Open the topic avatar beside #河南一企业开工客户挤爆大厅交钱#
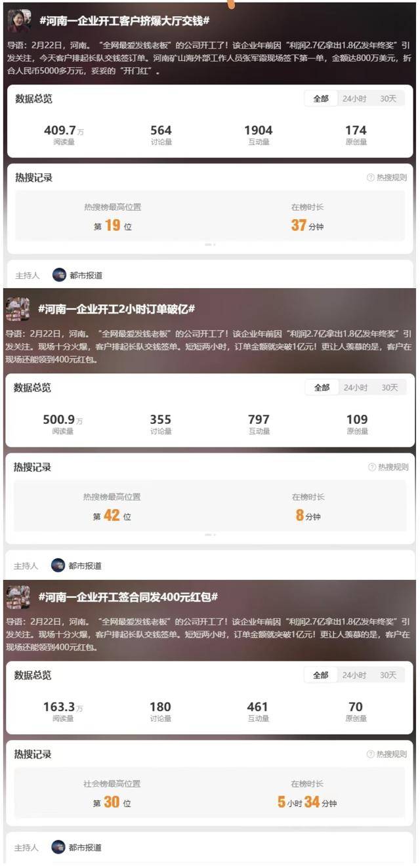Image resolution: width=420 pixels, height=868 pixels. pos(19,20)
